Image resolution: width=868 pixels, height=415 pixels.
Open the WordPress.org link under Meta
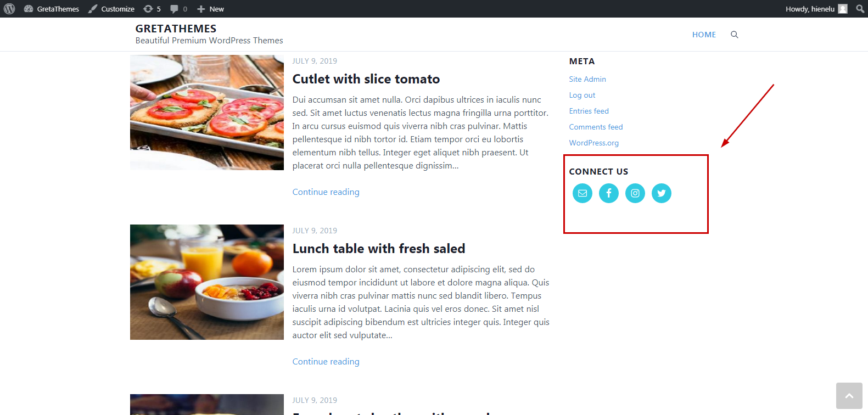coord(593,142)
